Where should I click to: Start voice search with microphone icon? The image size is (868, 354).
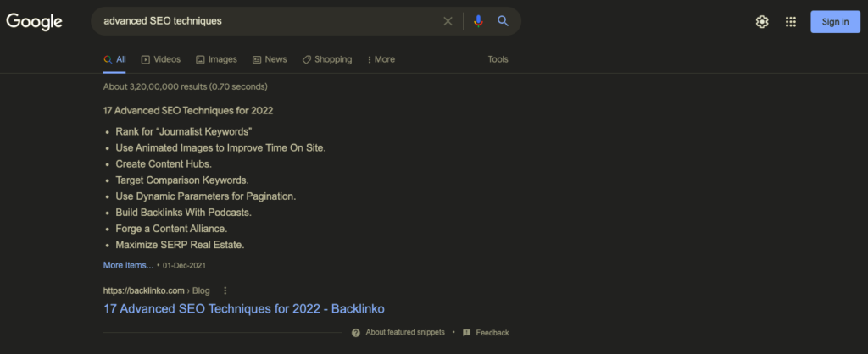click(x=478, y=21)
